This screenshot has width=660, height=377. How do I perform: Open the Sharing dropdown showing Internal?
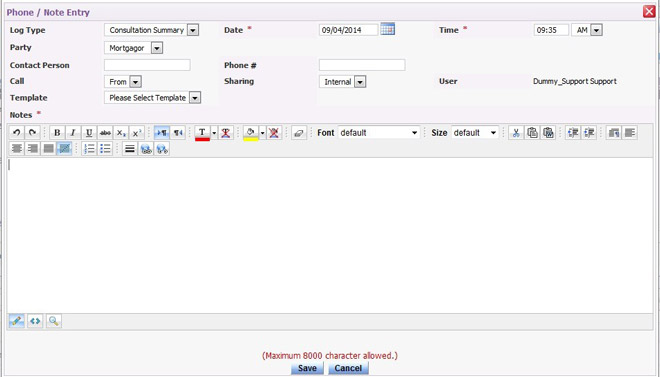click(342, 82)
